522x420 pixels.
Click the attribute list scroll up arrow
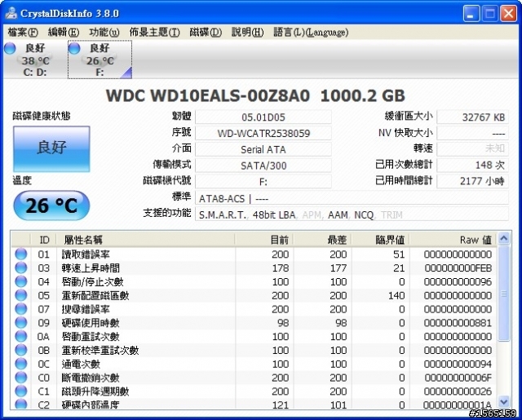point(504,239)
